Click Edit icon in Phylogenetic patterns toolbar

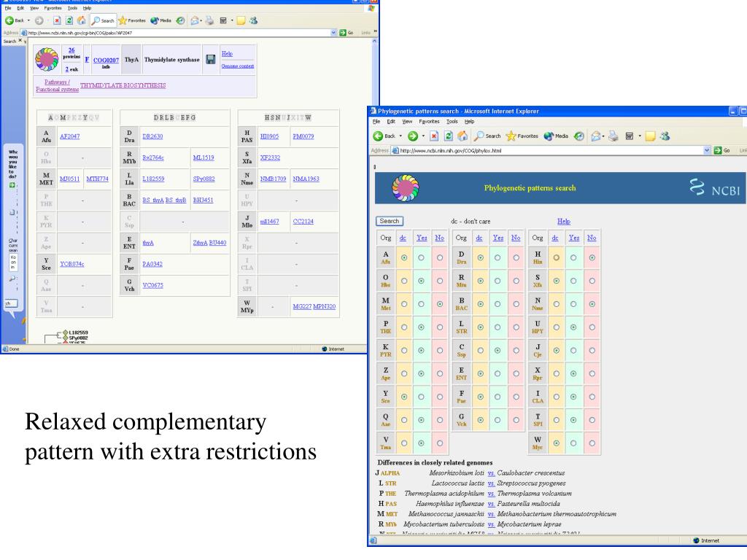click(630, 136)
